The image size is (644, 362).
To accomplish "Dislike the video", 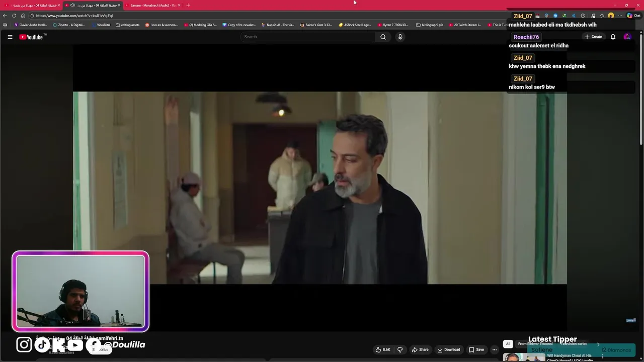I will coord(400,349).
